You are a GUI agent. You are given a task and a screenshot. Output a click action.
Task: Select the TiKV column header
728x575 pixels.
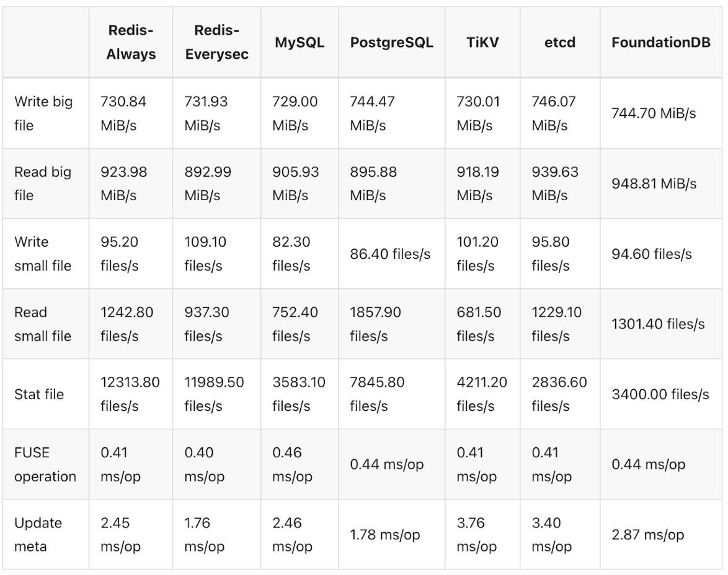click(x=481, y=43)
